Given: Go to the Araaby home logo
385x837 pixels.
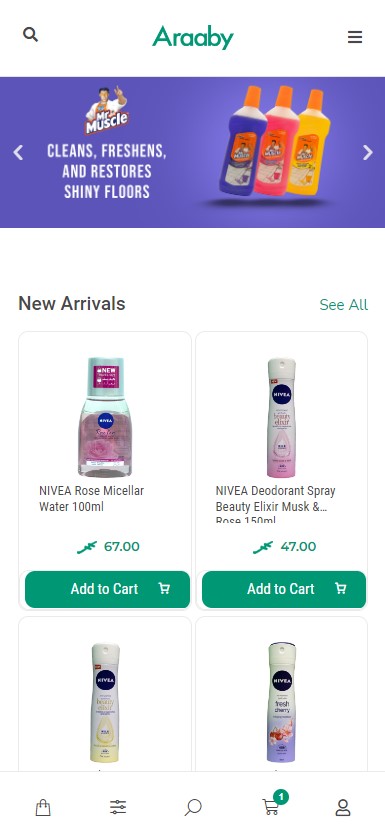Looking at the screenshot, I should (193, 37).
